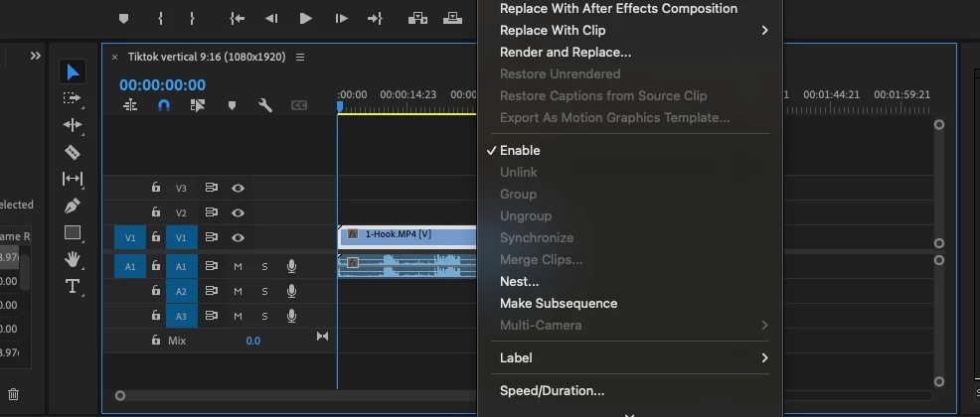The image size is (980, 417).
Task: Click Mix track end-point icon
Action: click(x=322, y=337)
